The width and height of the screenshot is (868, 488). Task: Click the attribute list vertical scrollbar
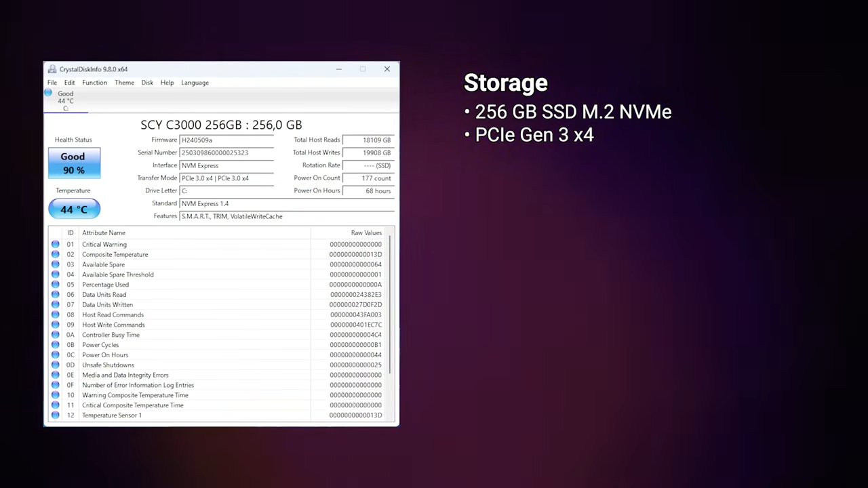390,305
